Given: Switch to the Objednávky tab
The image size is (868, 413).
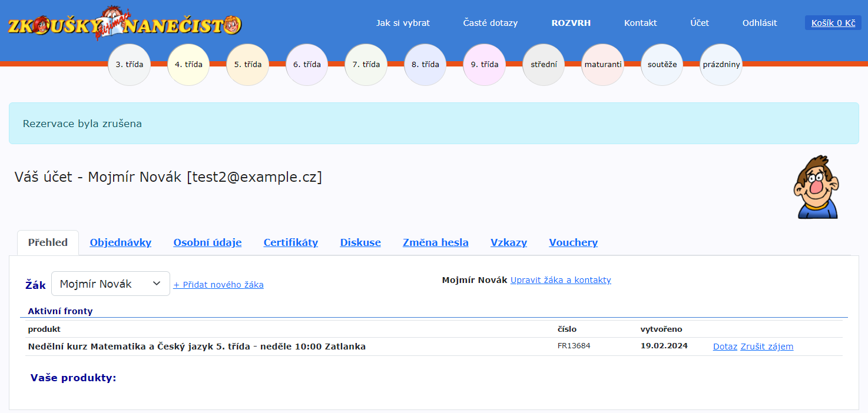Looking at the screenshot, I should pos(120,242).
